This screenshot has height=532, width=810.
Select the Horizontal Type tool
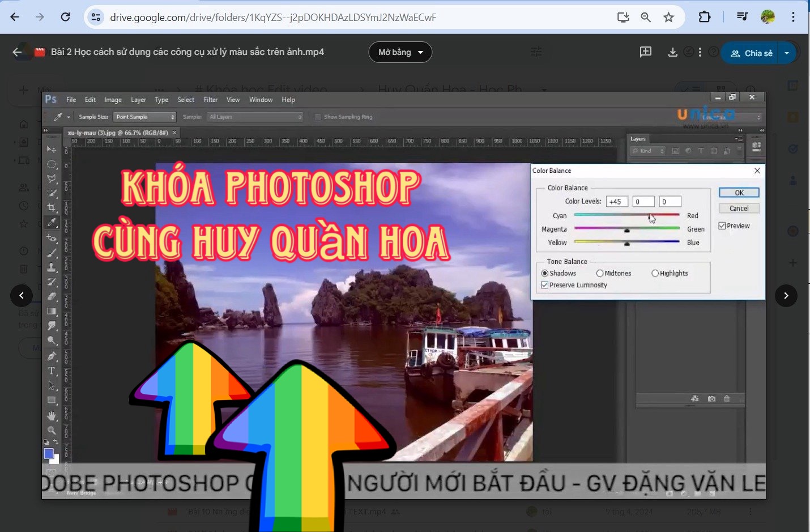coord(52,371)
